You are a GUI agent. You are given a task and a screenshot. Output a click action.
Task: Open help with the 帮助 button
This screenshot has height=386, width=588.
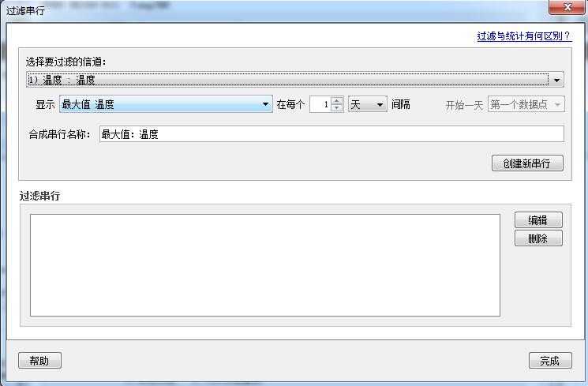pyautogui.click(x=39, y=361)
